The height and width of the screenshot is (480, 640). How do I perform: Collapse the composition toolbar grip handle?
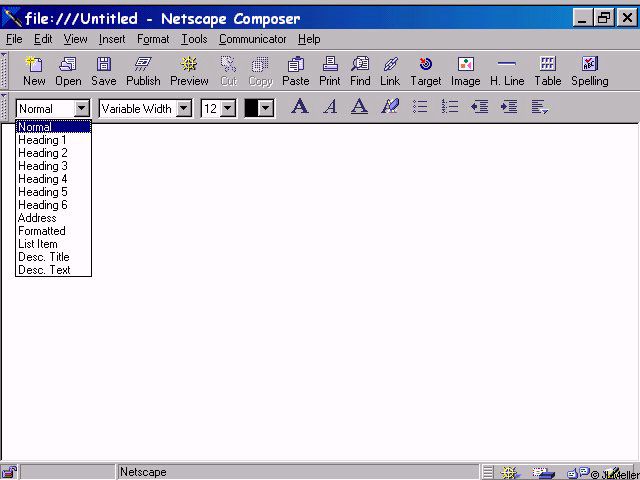[4, 70]
